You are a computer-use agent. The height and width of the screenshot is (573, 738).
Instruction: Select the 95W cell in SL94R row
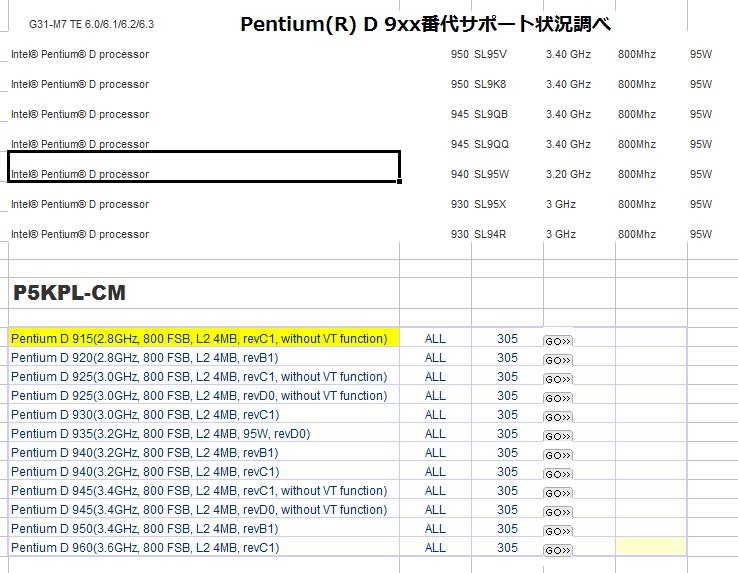point(701,234)
